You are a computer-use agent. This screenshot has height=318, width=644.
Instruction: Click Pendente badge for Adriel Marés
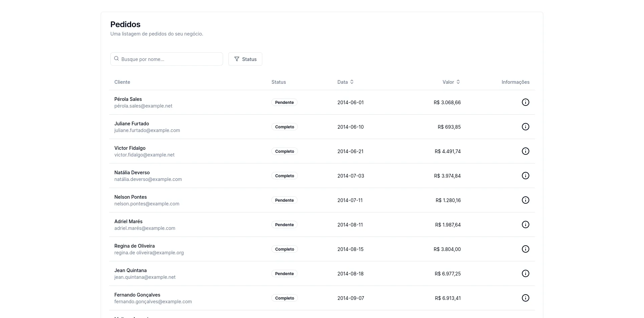point(284,225)
